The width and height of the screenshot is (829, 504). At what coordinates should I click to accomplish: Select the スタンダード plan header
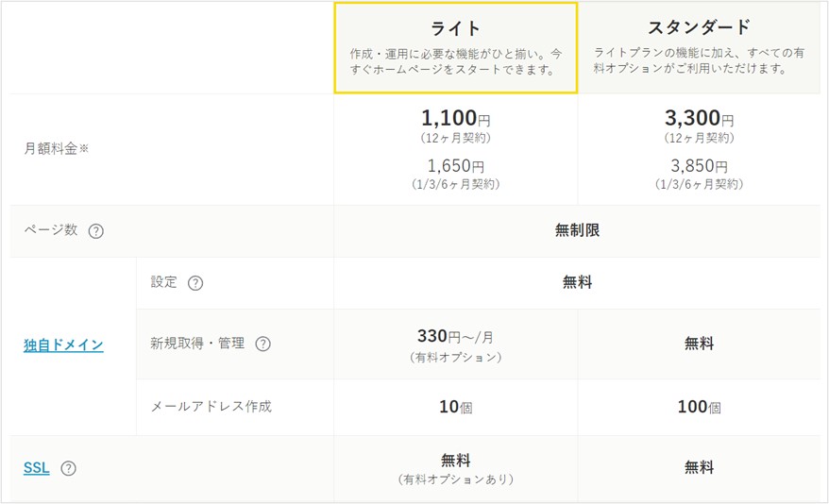click(699, 28)
